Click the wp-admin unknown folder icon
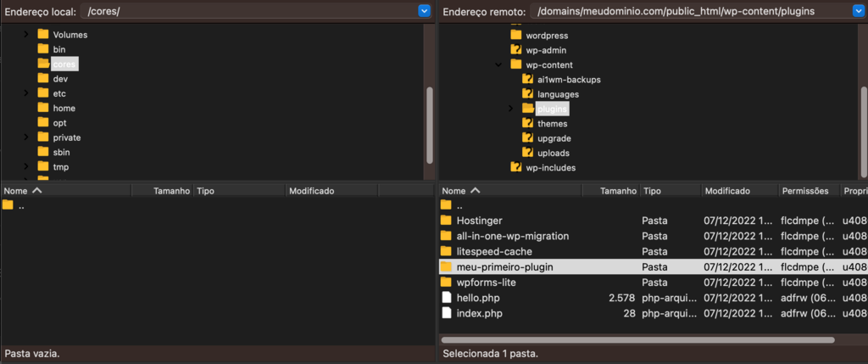Viewport: 868px width, 364px height. tap(516, 50)
